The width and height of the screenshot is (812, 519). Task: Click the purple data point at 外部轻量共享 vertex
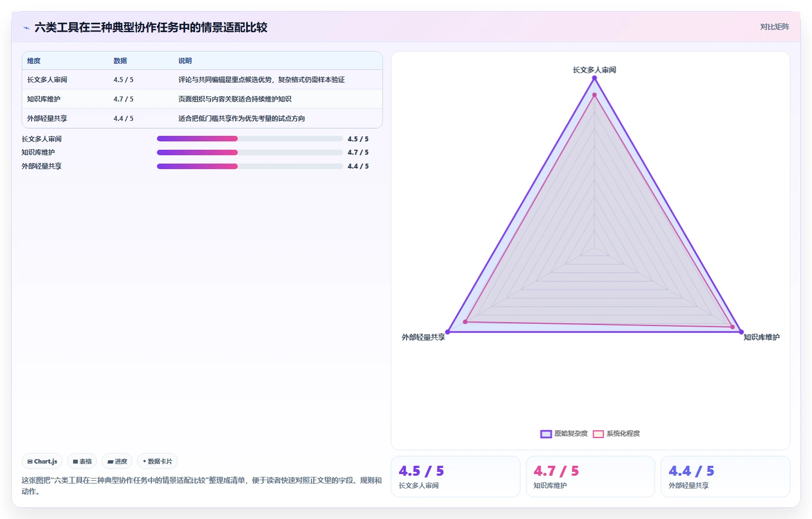point(448,332)
